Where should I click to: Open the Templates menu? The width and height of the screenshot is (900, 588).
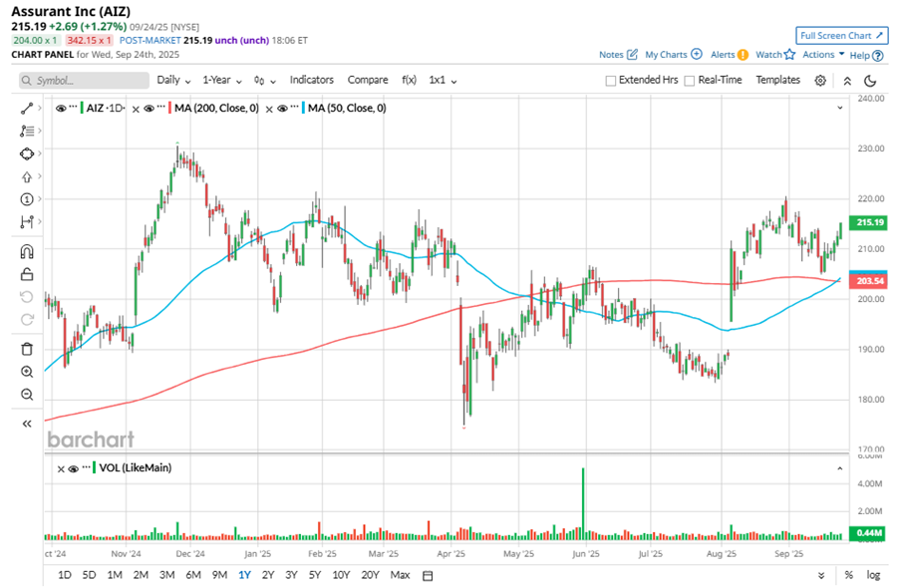tap(777, 80)
